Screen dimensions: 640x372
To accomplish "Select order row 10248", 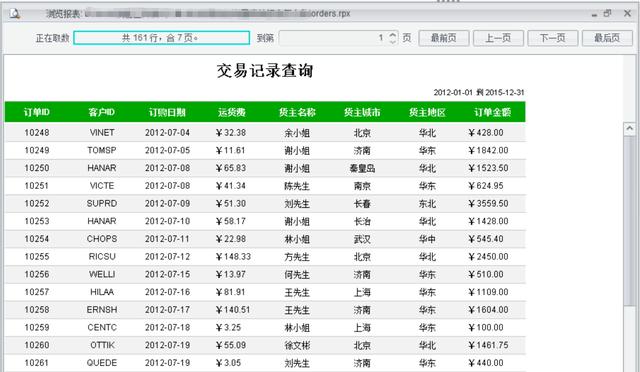I will 265,133.
